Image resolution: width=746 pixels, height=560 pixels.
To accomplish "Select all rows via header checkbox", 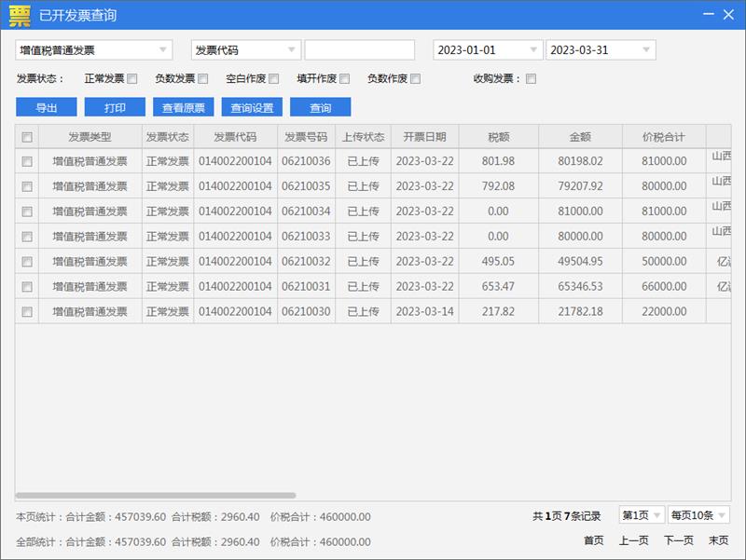I will tap(27, 137).
